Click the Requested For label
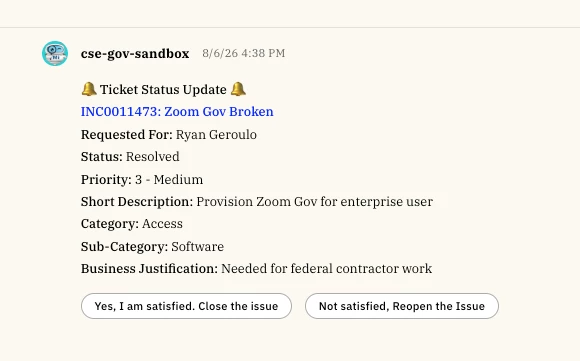580x361 pixels. coord(127,135)
